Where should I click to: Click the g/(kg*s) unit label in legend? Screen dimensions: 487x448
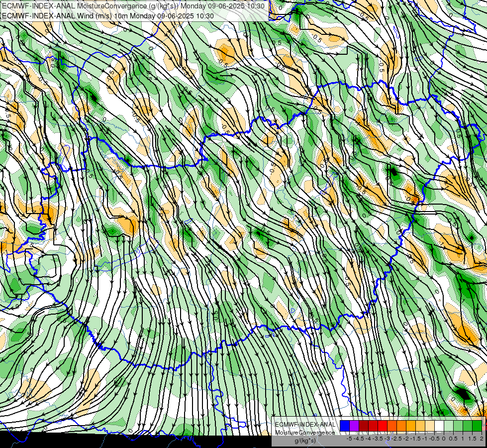tap(305, 441)
